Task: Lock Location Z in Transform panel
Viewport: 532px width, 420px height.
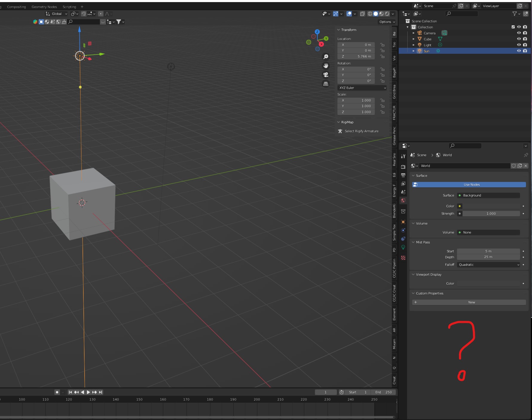Action: click(x=382, y=56)
